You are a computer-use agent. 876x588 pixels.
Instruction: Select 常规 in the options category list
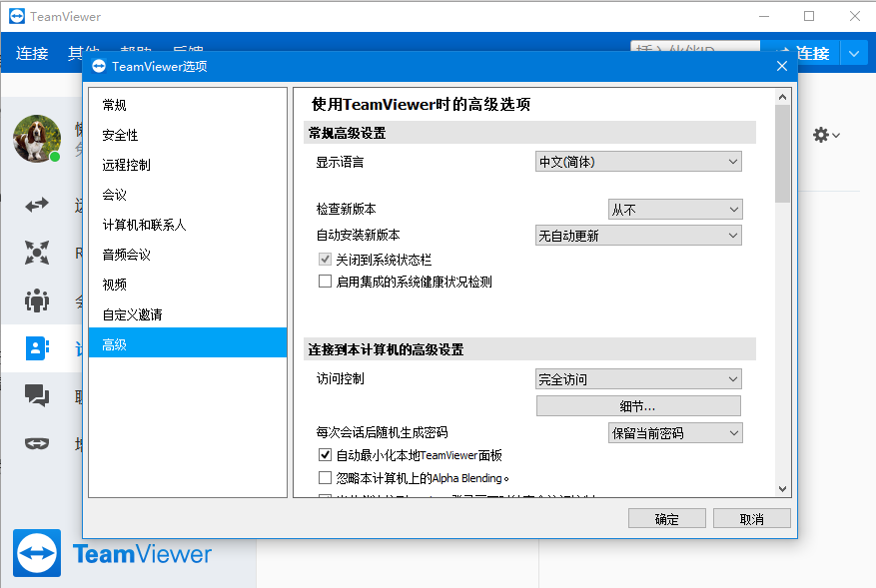188,105
